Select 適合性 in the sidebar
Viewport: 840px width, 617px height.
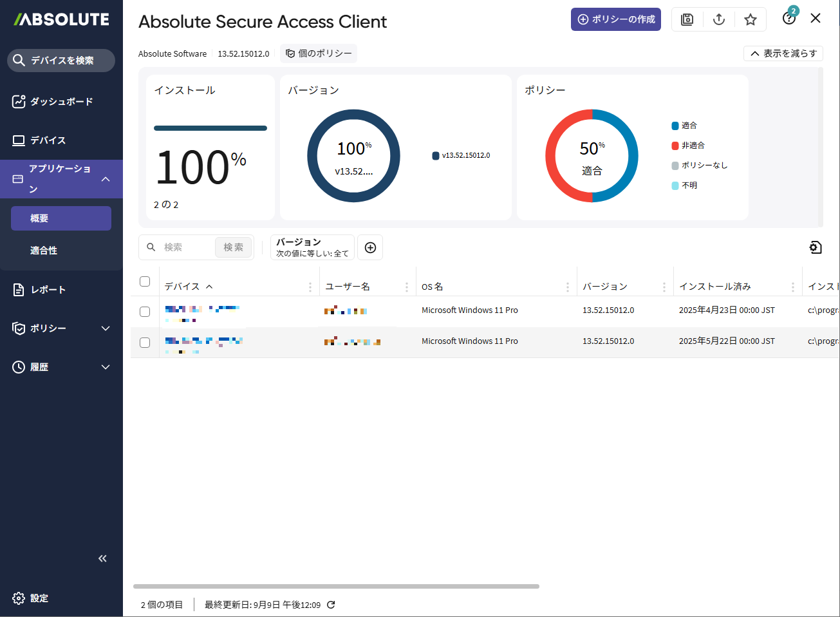click(44, 251)
